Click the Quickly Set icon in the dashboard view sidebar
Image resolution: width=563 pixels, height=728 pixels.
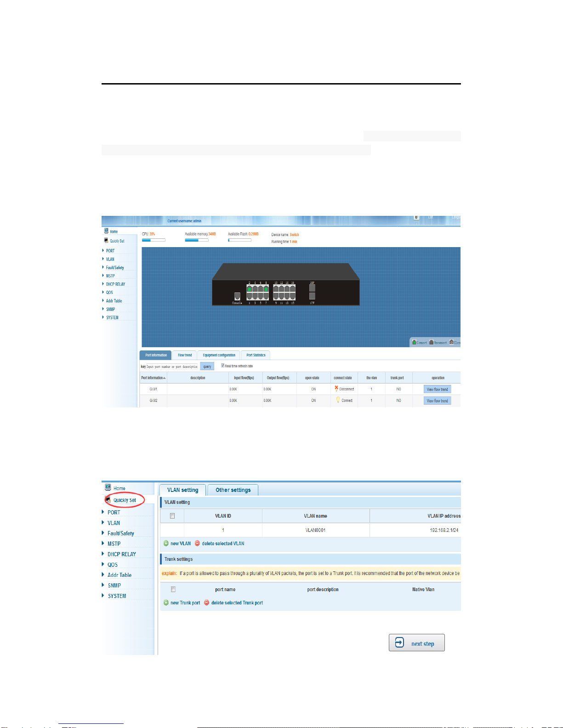pyautogui.click(x=106, y=240)
